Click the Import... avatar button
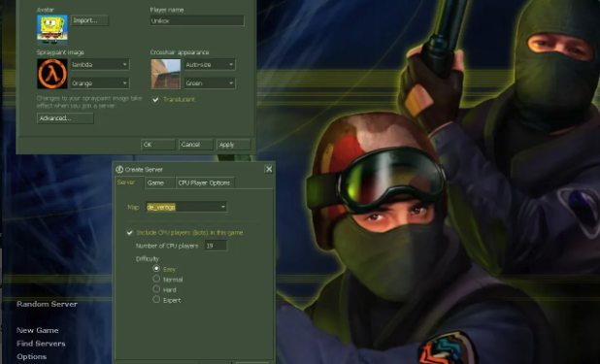Image resolution: width=600 pixels, height=364 pixels. (x=89, y=20)
